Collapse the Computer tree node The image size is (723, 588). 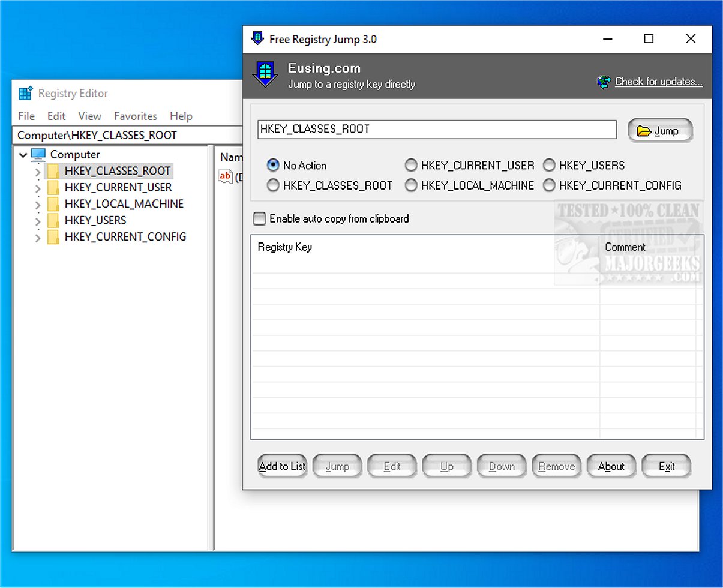coord(23,154)
